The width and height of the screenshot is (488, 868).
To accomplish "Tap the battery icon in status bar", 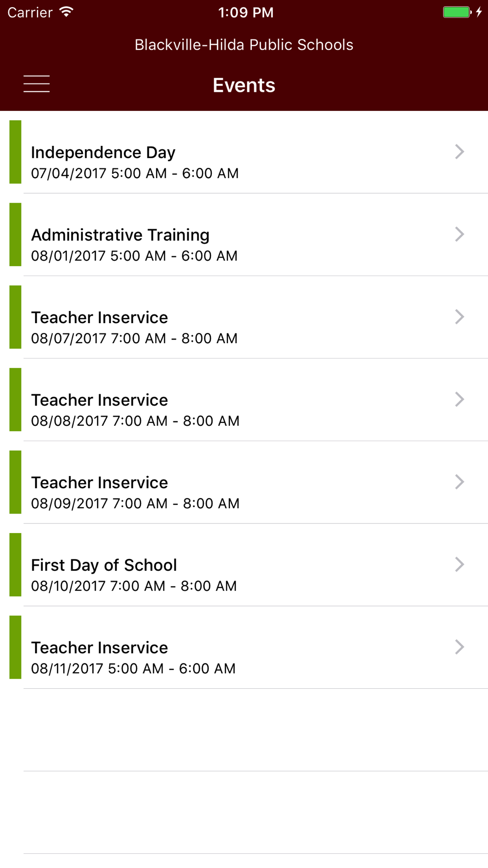I will [x=457, y=12].
